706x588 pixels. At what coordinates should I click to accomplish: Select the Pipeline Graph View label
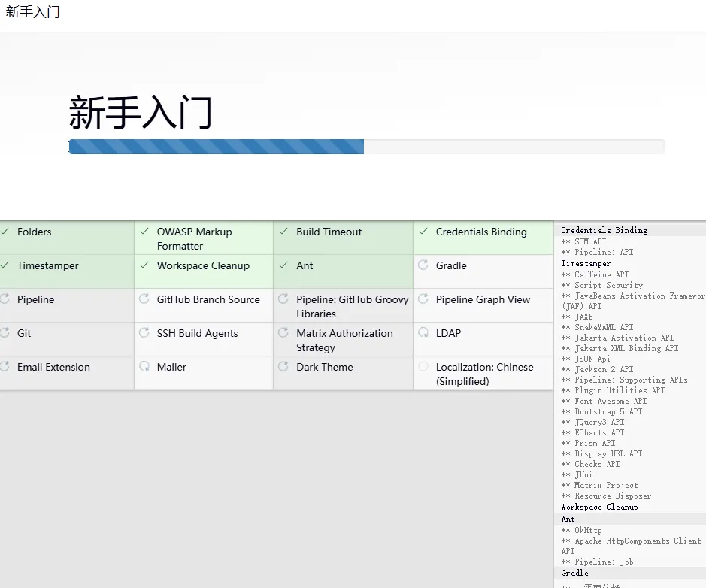(483, 299)
